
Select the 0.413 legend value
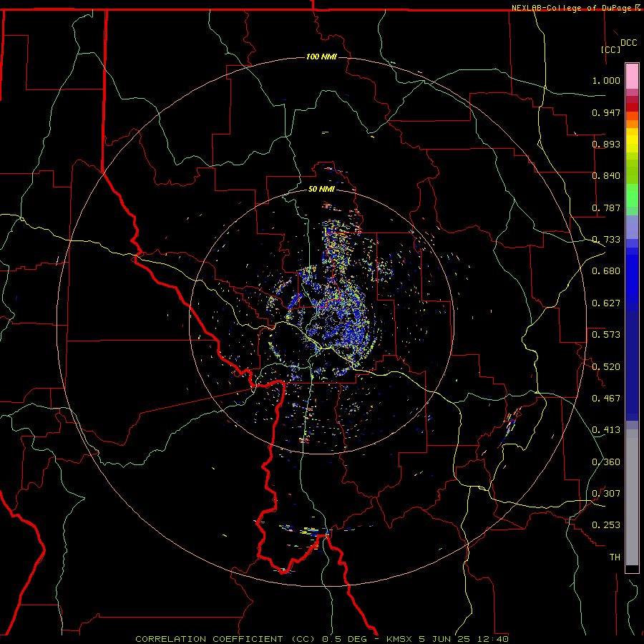click(606, 430)
